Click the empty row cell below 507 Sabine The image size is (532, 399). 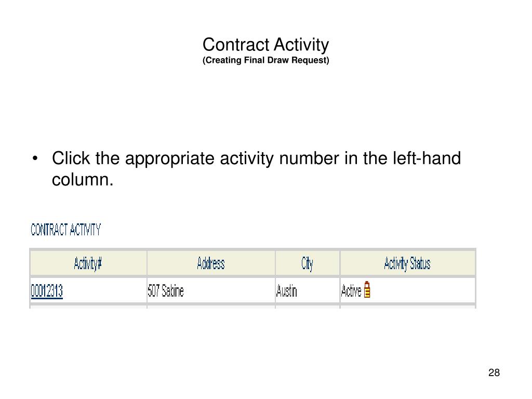(211, 307)
